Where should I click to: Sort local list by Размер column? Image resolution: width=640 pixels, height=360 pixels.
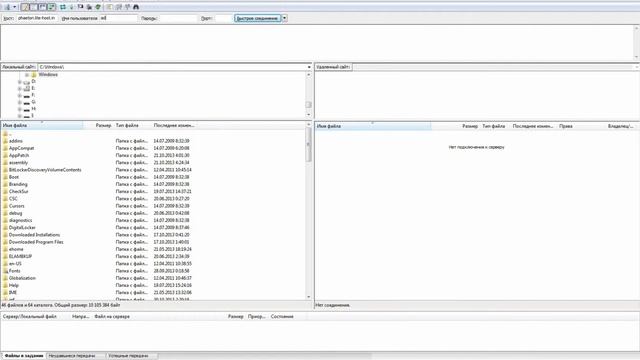tap(98, 126)
